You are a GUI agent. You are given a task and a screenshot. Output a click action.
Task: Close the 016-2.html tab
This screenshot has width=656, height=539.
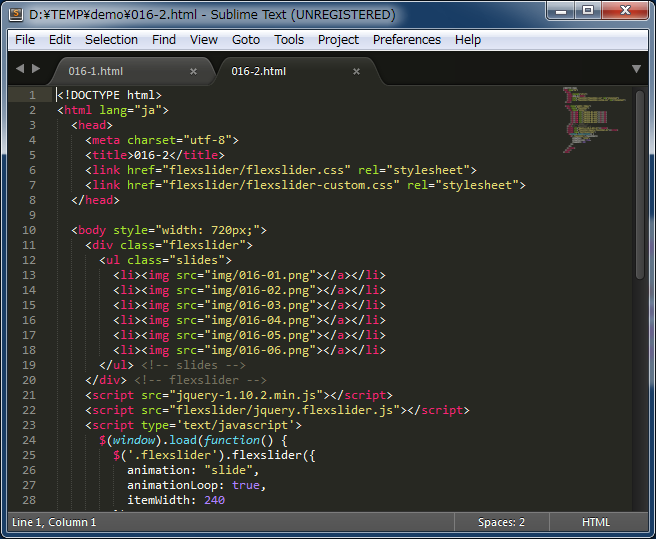356,72
